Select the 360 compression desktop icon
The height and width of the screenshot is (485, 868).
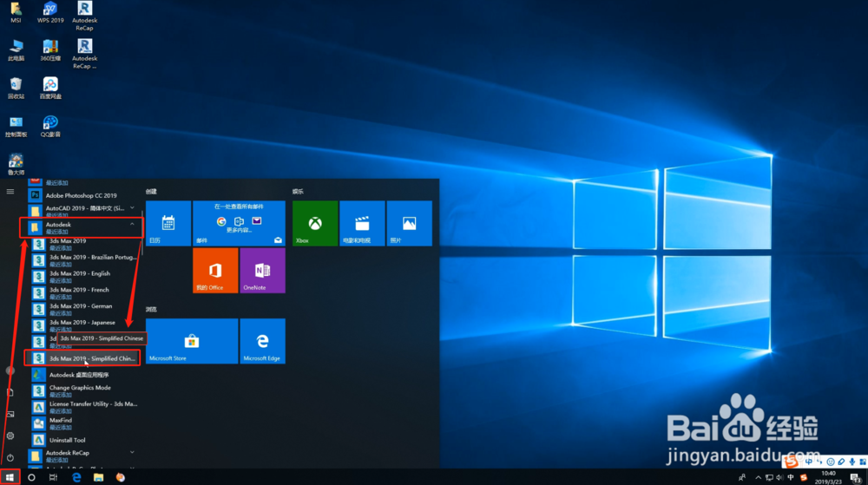click(x=50, y=50)
